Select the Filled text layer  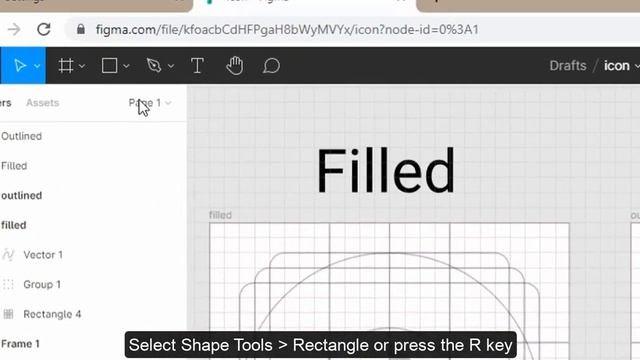click(x=14, y=166)
